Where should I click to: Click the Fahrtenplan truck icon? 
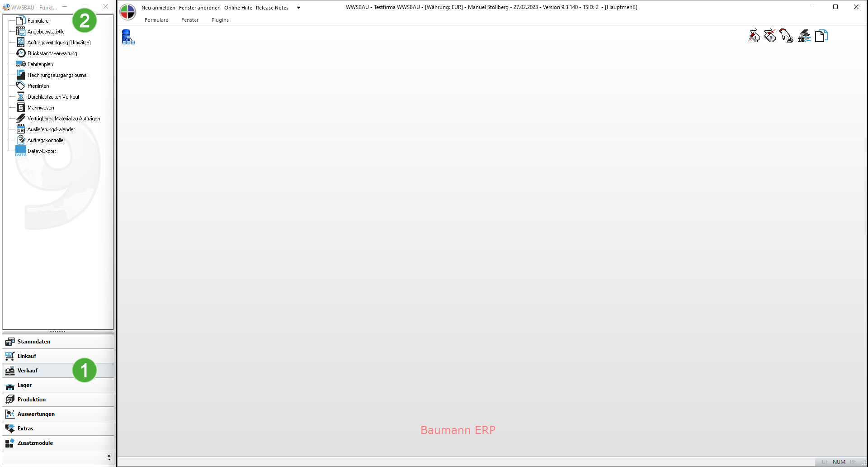21,64
